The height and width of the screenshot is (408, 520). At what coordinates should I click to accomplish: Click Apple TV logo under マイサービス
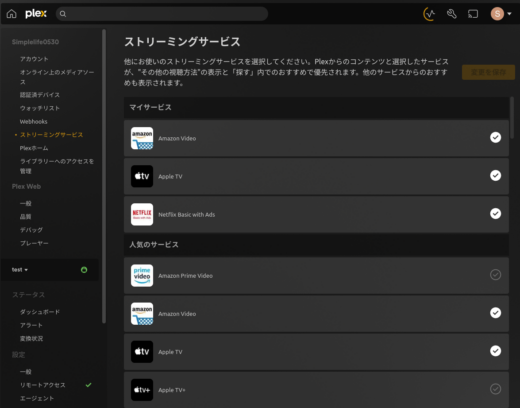[x=142, y=176]
